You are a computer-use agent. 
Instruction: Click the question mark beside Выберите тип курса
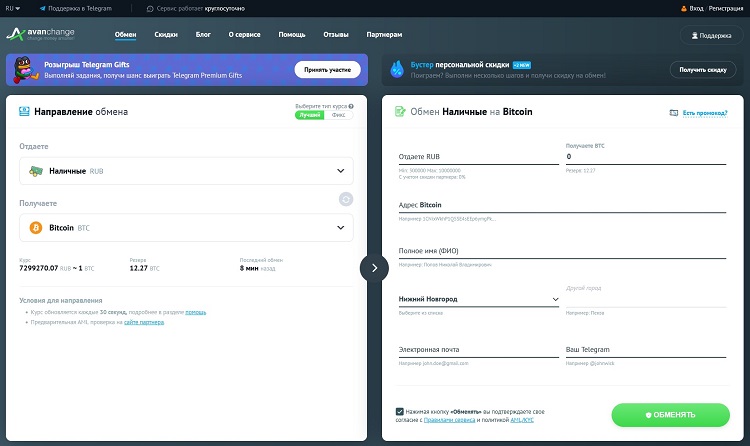tap(349, 106)
